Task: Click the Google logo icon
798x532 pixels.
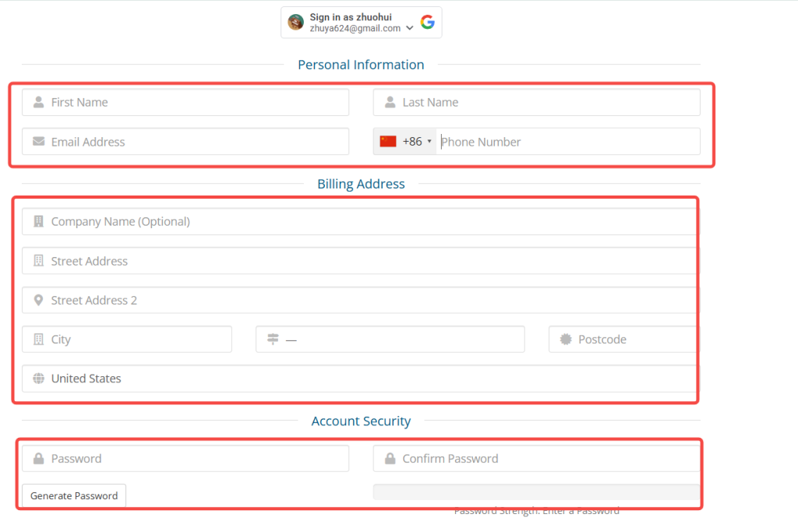Action: pos(427,22)
